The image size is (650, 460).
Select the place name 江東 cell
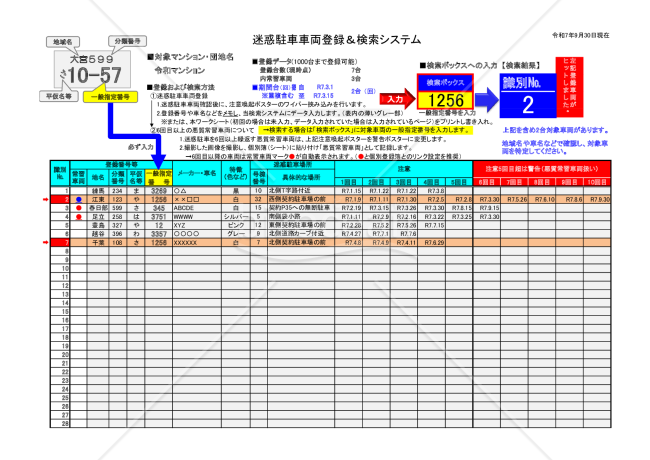click(x=98, y=200)
